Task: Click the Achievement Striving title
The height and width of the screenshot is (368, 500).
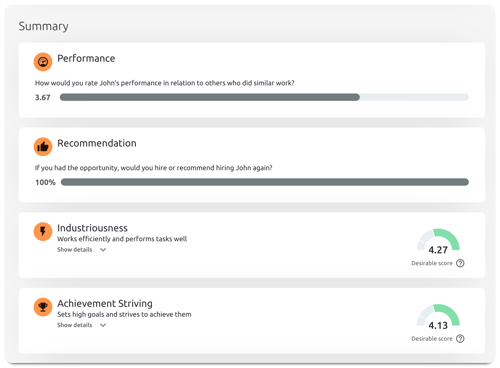Action: (x=105, y=303)
